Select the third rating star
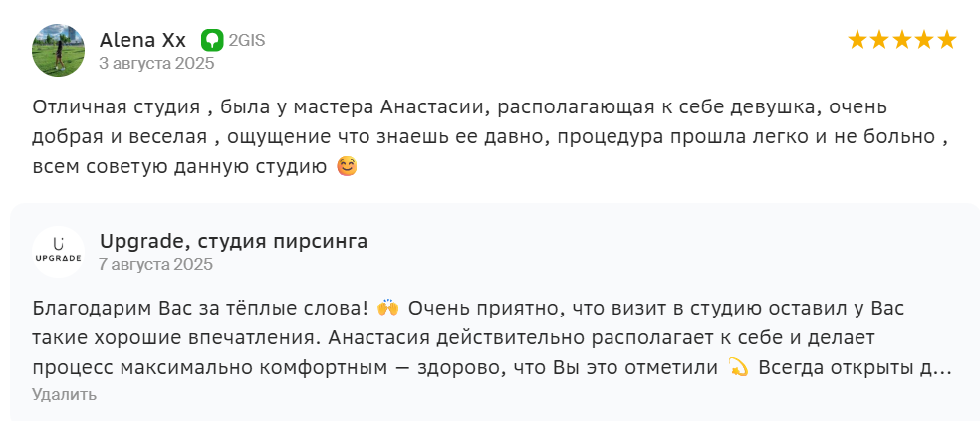The width and height of the screenshot is (980, 421). [x=902, y=40]
